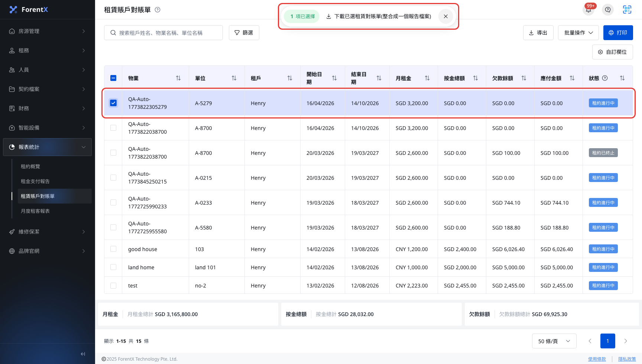Viewport: 642px width, 364px height.
Task: Open the help support icon in header
Action: click(608, 10)
